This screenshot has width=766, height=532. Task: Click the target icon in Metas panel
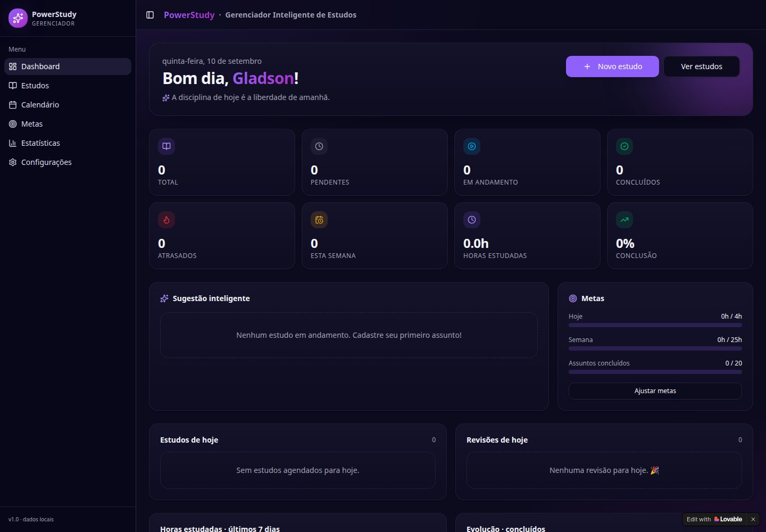pos(573,298)
